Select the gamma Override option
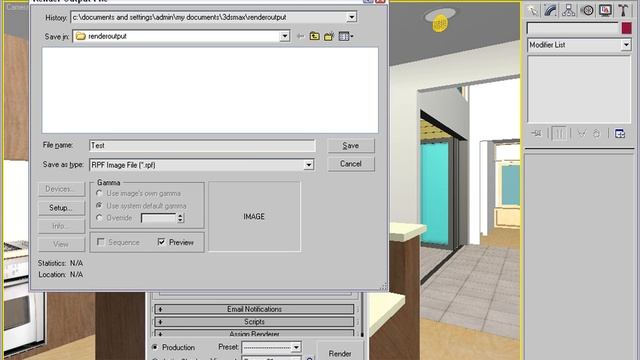The height and width of the screenshot is (360, 640). tap(99, 218)
